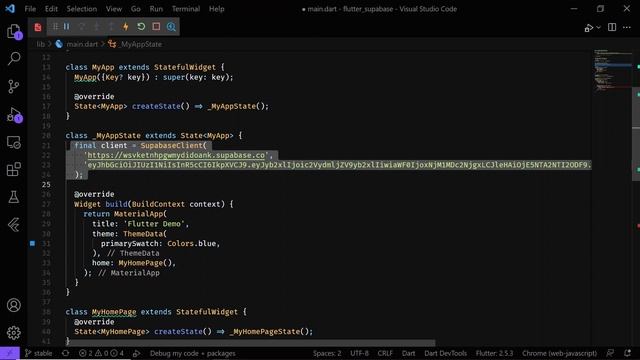640x360 pixels.
Task: Select language mode Dart
Action: (x=408, y=353)
